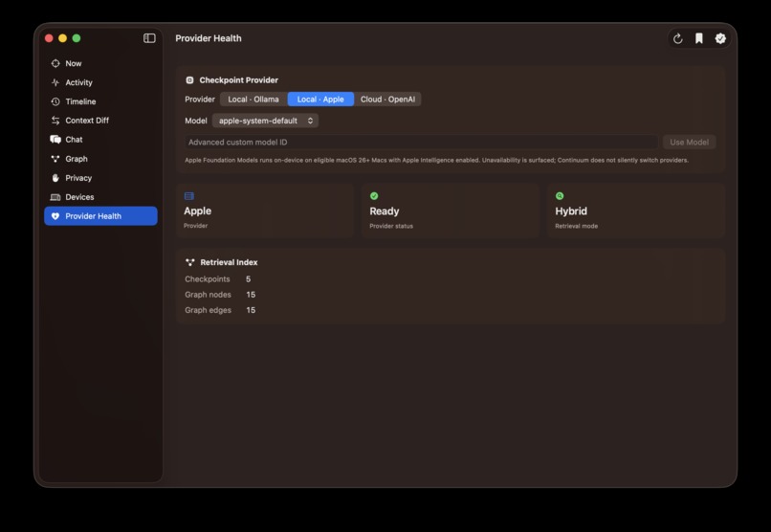Click the Activity waveform icon
Viewport: 771px width, 532px height.
pos(55,82)
